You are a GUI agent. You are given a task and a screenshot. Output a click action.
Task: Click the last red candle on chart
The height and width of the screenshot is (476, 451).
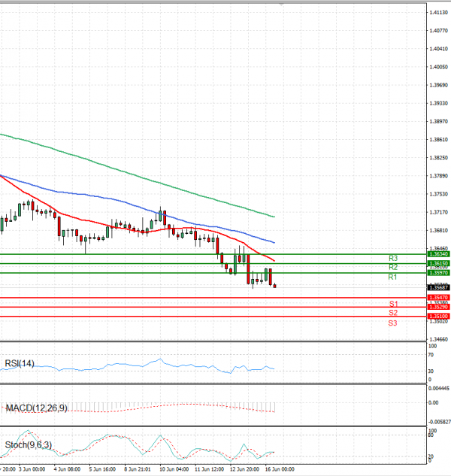pyautogui.click(x=274, y=285)
